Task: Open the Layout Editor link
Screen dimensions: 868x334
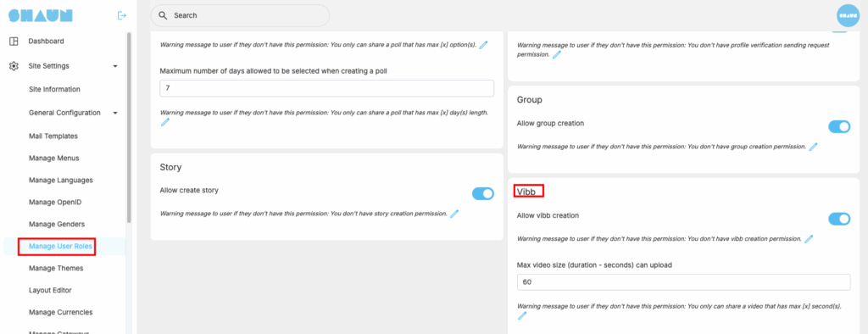Action: (x=50, y=290)
